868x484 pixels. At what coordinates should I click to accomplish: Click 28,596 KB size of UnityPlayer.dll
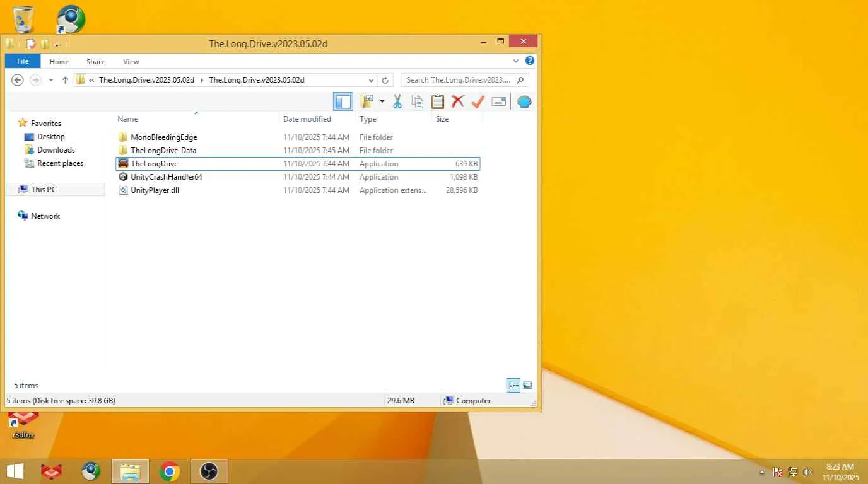click(462, 190)
